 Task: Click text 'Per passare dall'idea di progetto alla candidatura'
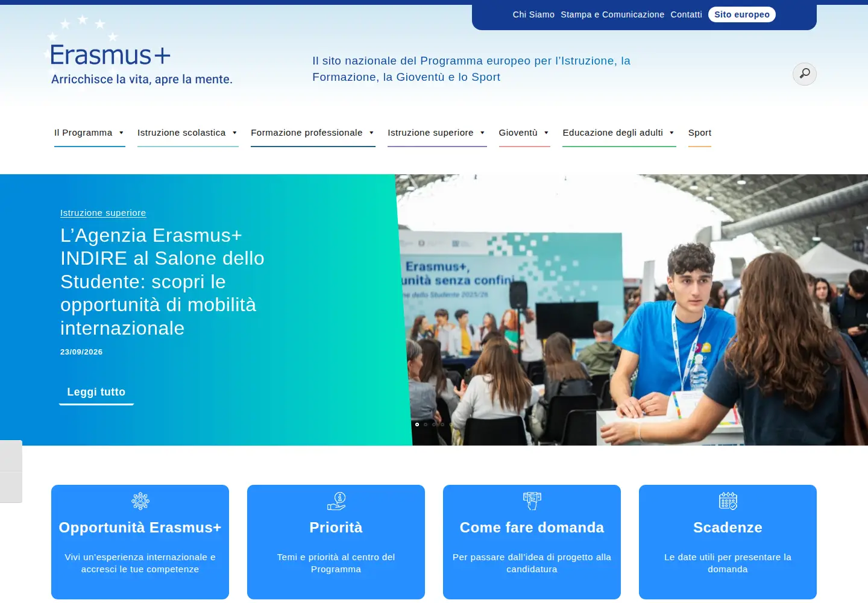pyautogui.click(x=532, y=563)
